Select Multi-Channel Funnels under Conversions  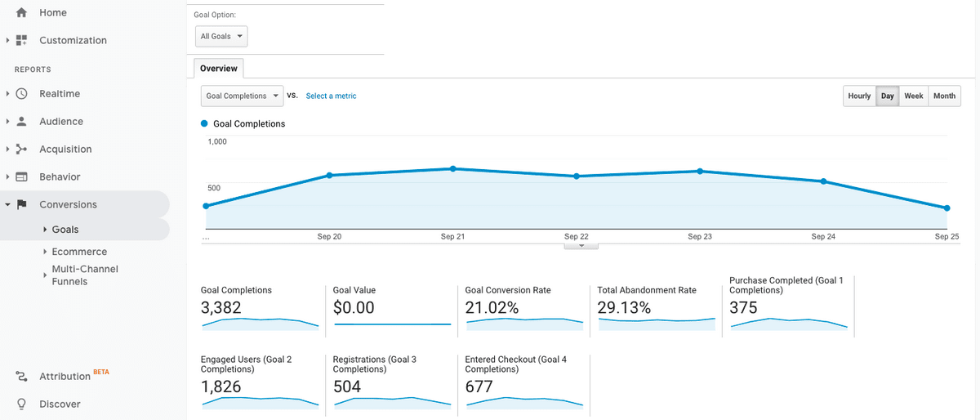click(85, 275)
